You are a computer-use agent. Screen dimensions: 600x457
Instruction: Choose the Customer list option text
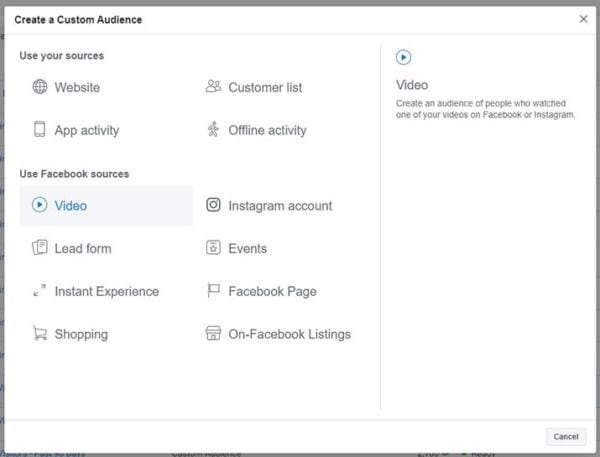pyautogui.click(x=265, y=88)
